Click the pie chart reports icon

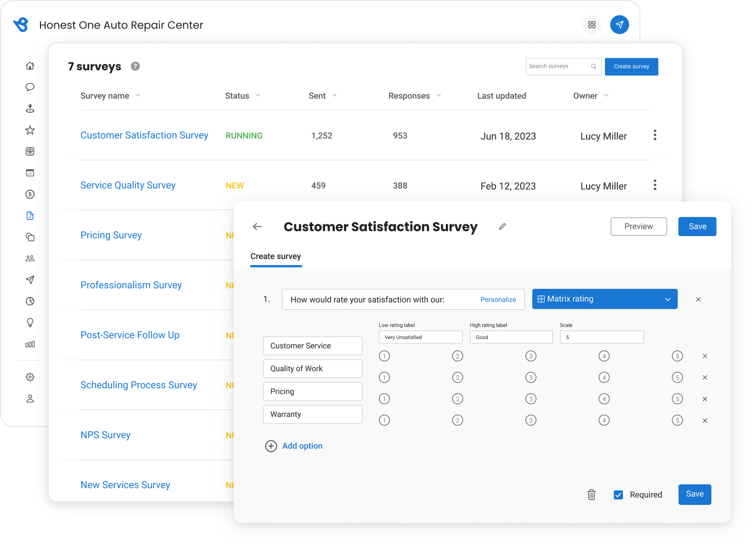(30, 301)
